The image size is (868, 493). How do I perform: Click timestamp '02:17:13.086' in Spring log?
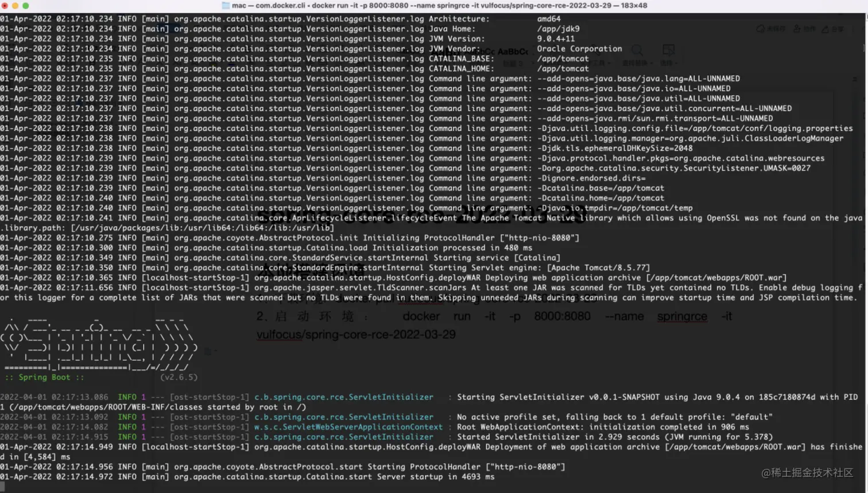80,397
